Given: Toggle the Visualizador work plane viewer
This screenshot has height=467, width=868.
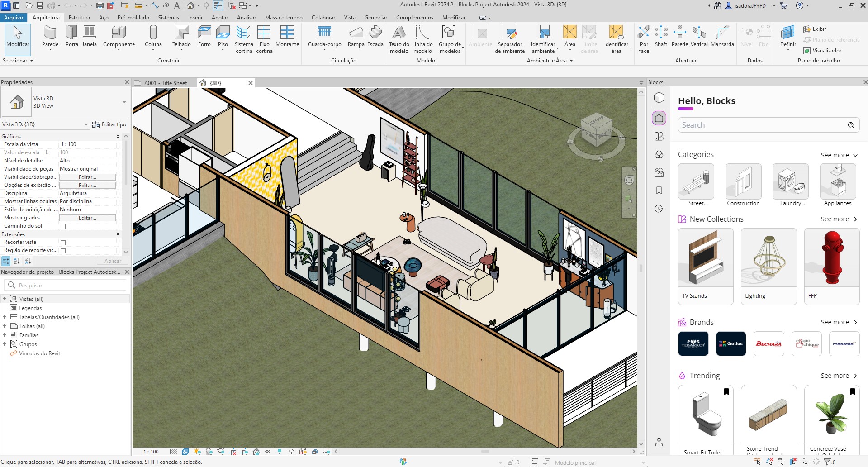Looking at the screenshot, I should pyautogui.click(x=822, y=51).
